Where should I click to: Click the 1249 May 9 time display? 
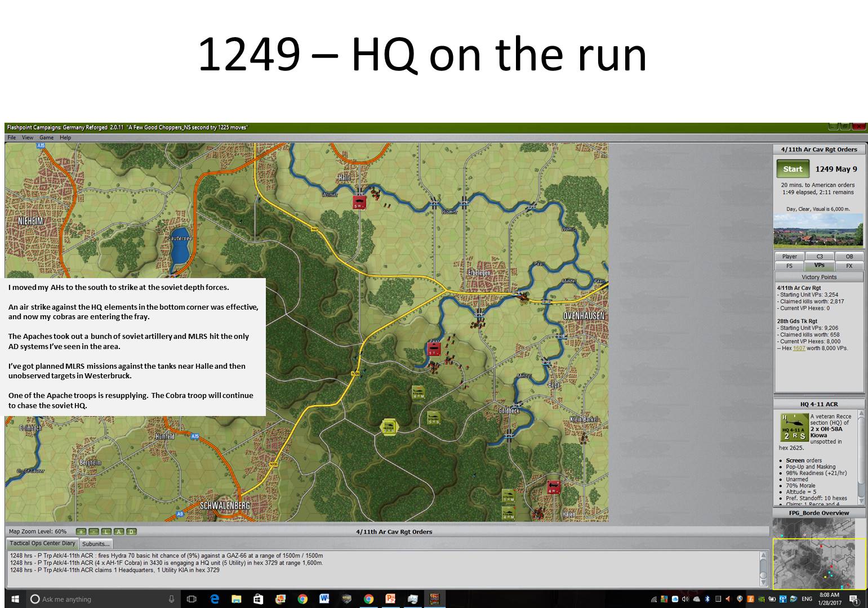[x=836, y=169]
